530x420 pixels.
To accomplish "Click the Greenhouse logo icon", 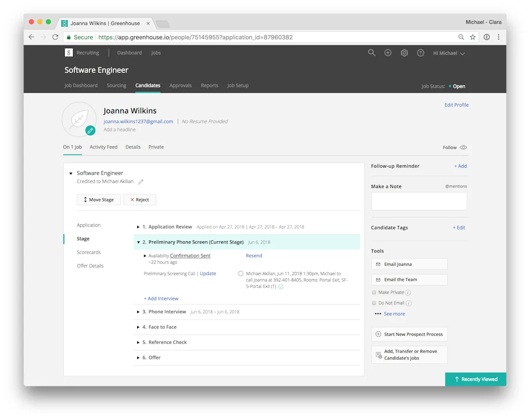I will (x=69, y=53).
